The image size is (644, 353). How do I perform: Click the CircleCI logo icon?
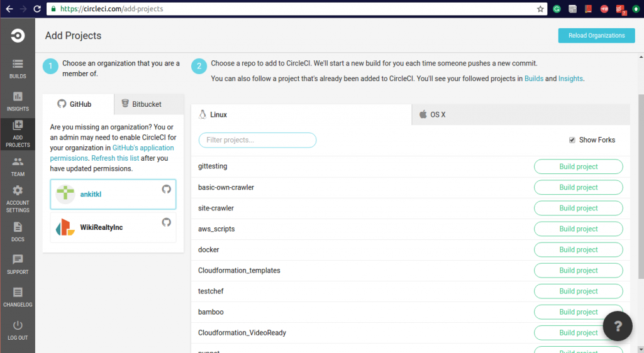point(18,36)
